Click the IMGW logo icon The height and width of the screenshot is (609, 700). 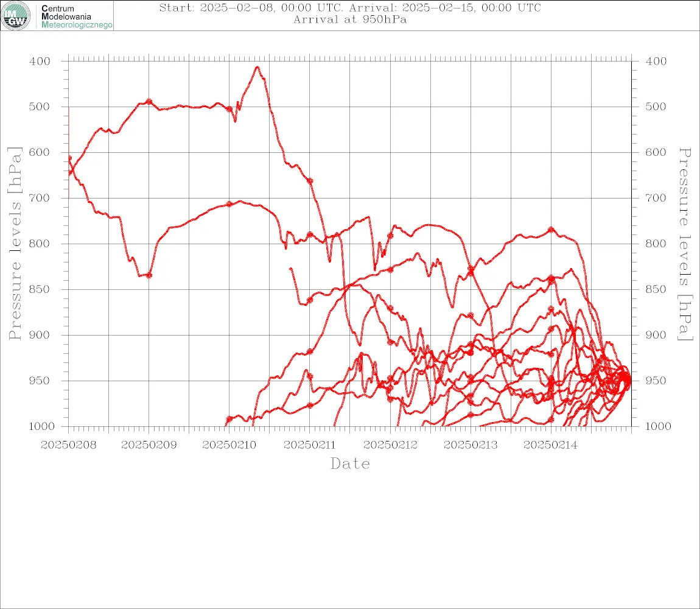(x=16, y=16)
